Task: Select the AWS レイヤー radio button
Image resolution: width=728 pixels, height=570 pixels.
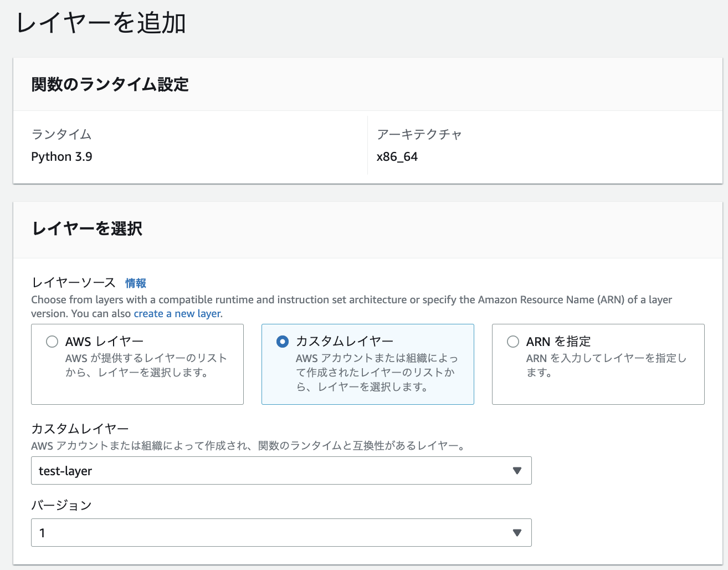Action: [52, 342]
